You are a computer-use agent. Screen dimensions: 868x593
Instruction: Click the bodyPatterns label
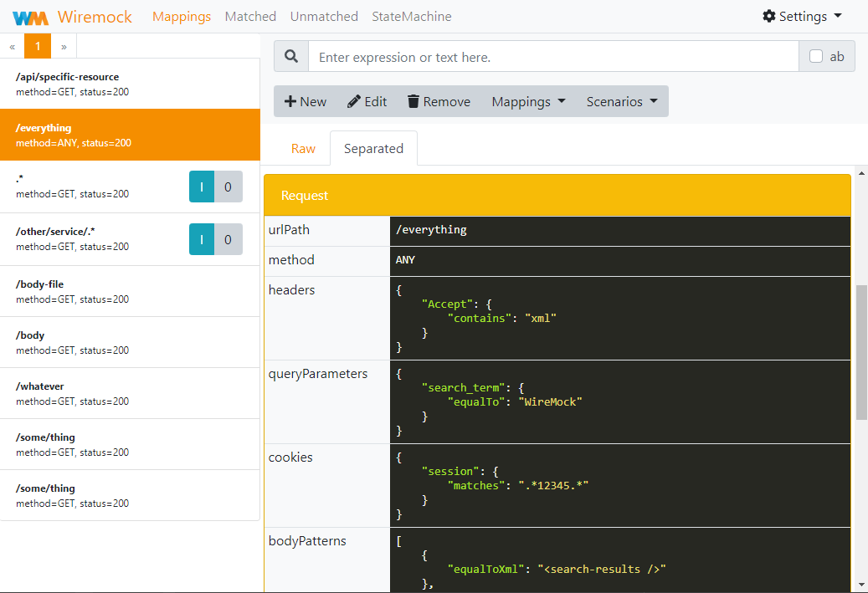(x=307, y=540)
